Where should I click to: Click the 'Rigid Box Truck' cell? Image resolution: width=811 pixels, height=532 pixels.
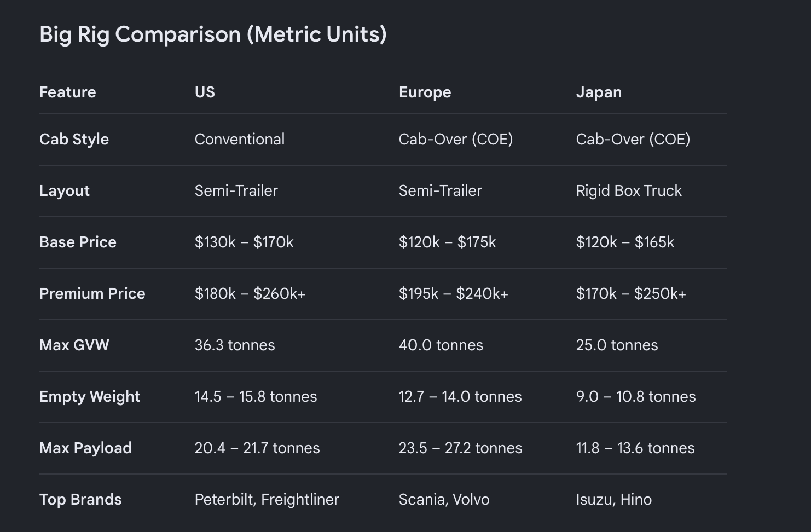(x=629, y=190)
